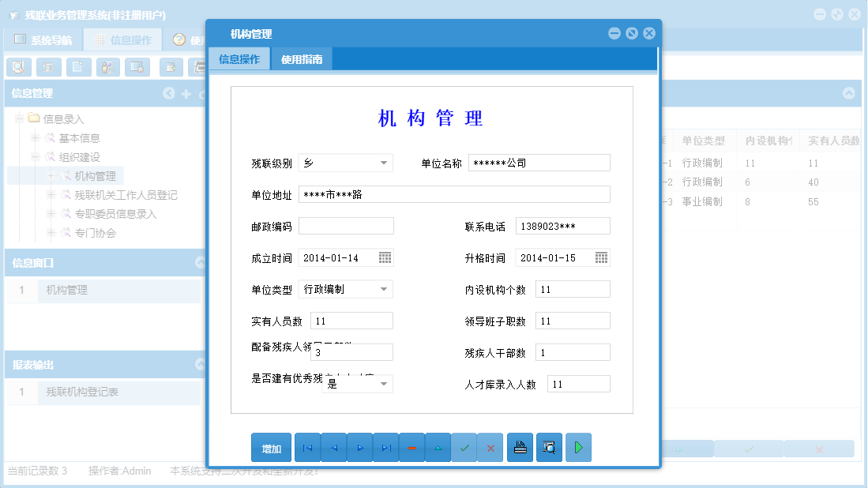Switch to the 系统导航 tab
This screenshot has width=868, height=488.
point(42,39)
